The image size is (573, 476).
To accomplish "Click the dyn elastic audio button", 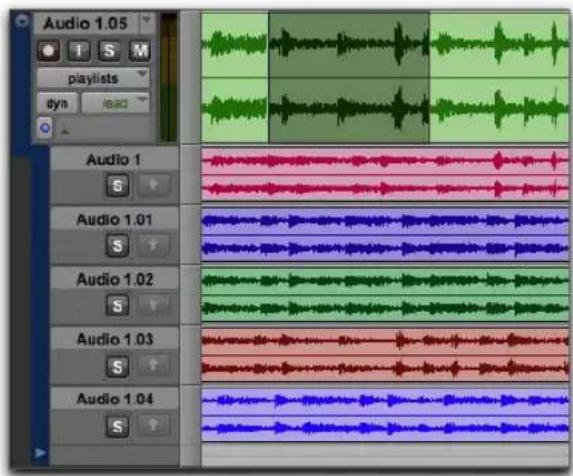I will pos(57,103).
